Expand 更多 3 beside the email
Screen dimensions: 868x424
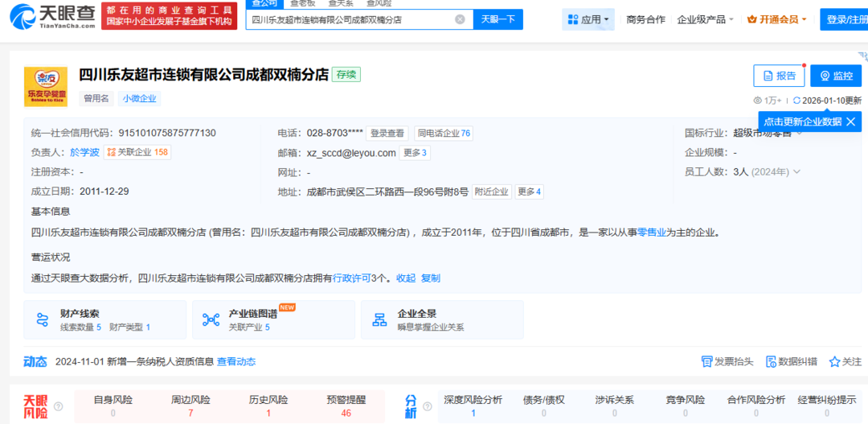click(415, 152)
